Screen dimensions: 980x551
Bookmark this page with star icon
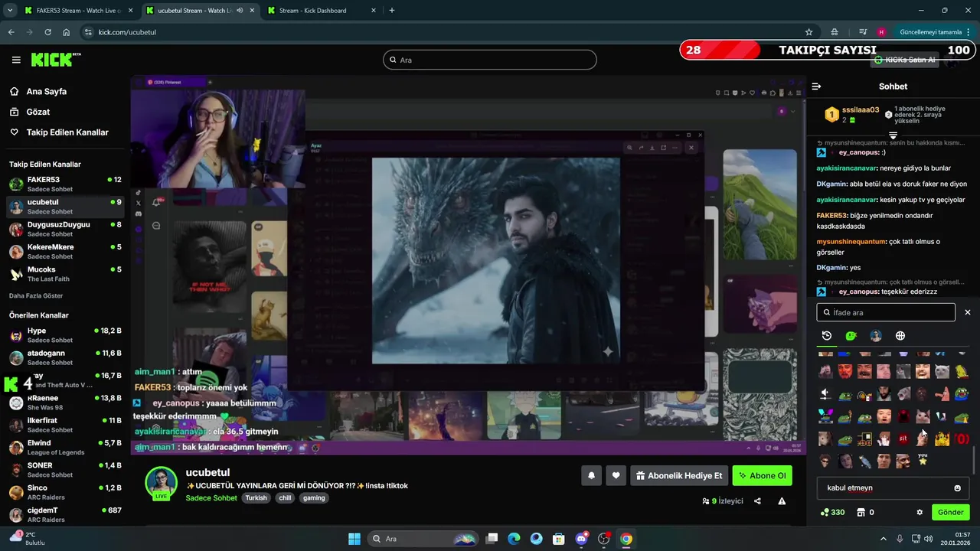pos(808,32)
